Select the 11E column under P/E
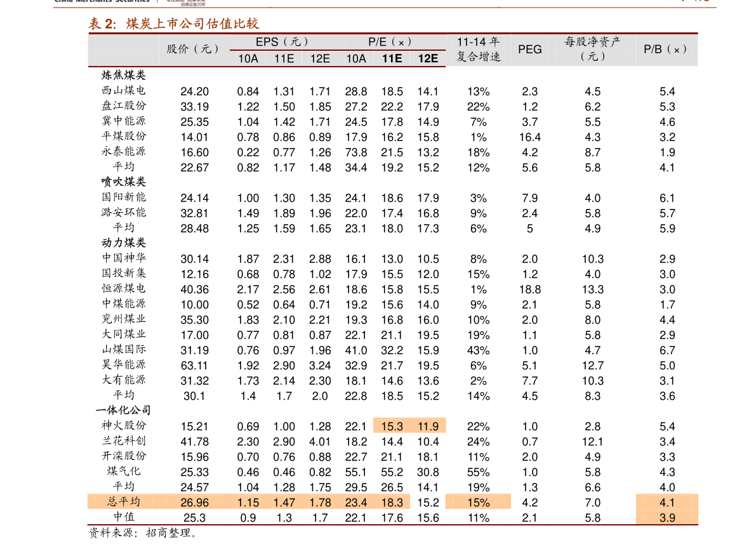Image resolution: width=756 pixels, height=552 pixels. (392, 59)
